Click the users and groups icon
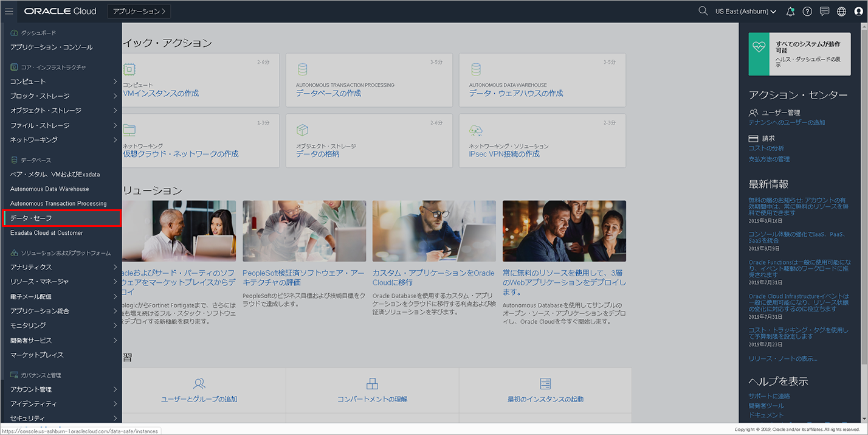This screenshot has height=435, width=868. click(x=199, y=384)
